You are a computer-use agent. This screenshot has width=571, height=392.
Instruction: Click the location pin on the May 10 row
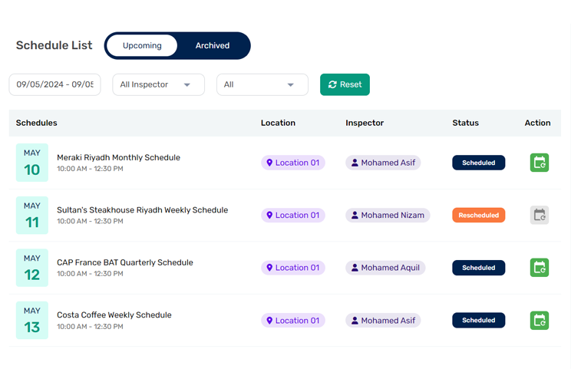click(269, 163)
